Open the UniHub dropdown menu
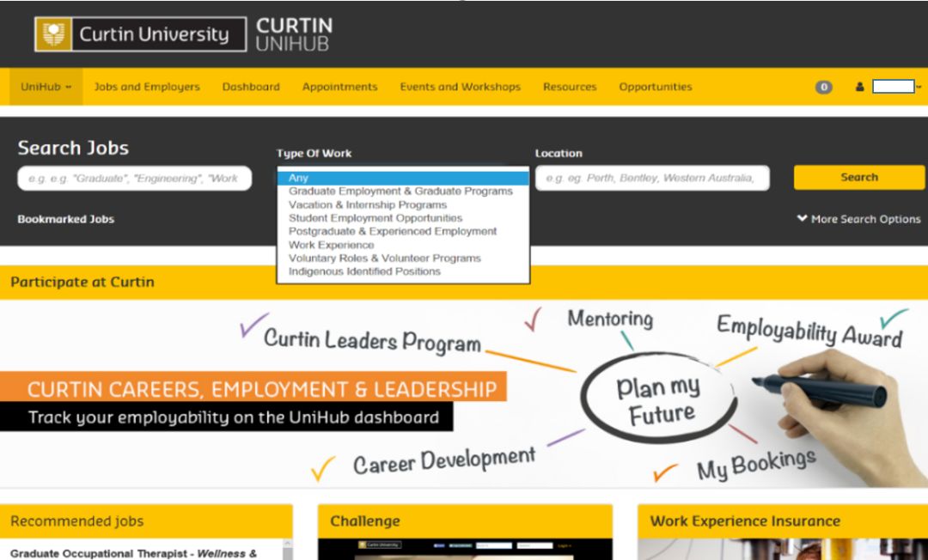The height and width of the screenshot is (560, 928). click(46, 87)
